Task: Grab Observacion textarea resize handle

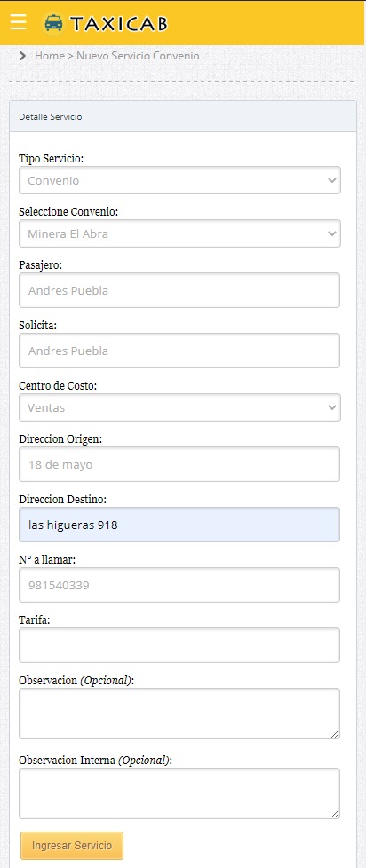Action: pos(335,734)
